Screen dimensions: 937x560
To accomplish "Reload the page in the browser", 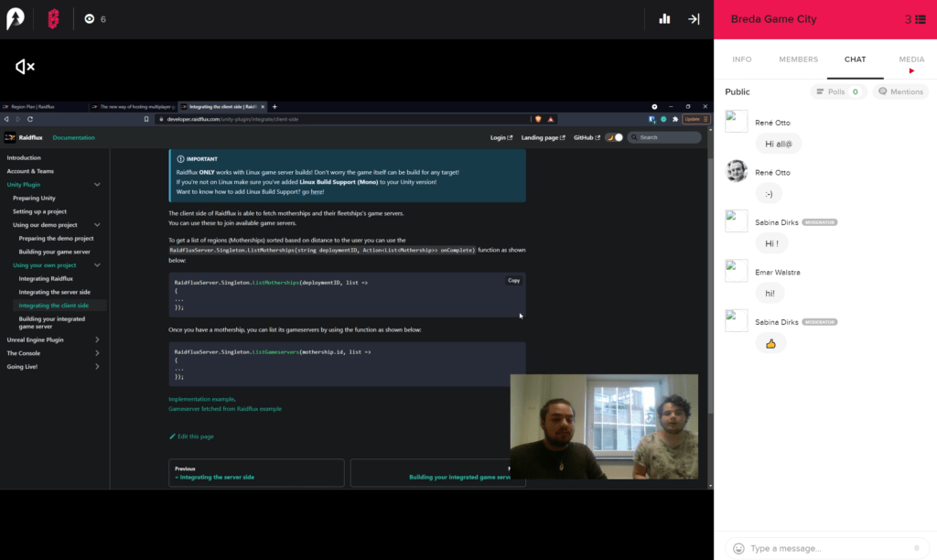I will [30, 119].
